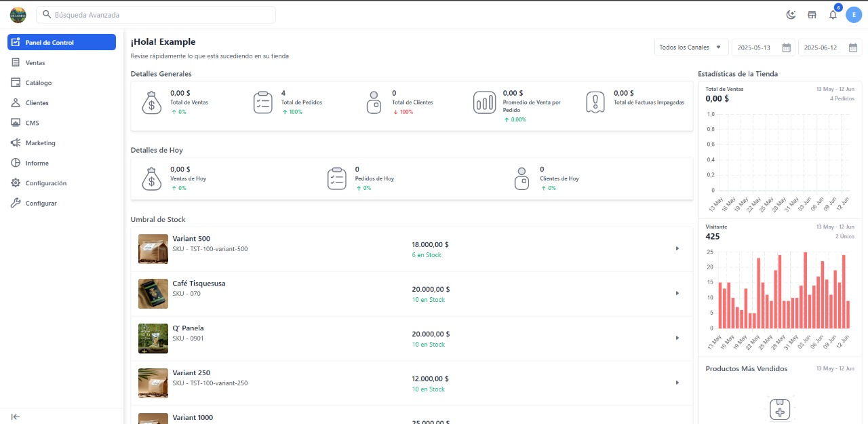This screenshot has height=424, width=868.
Task: Expand the Q' Panela product row
Action: coord(677,337)
